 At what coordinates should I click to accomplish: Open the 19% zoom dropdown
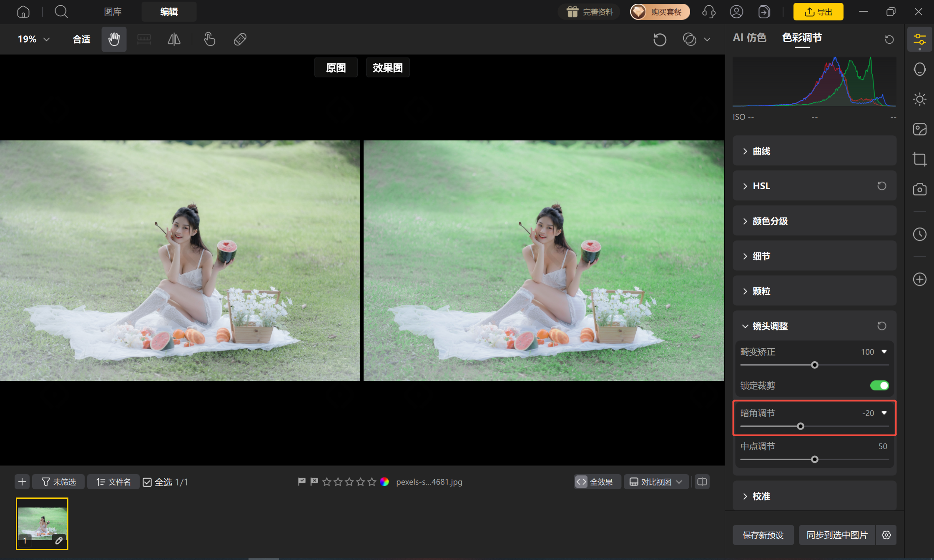pos(34,39)
